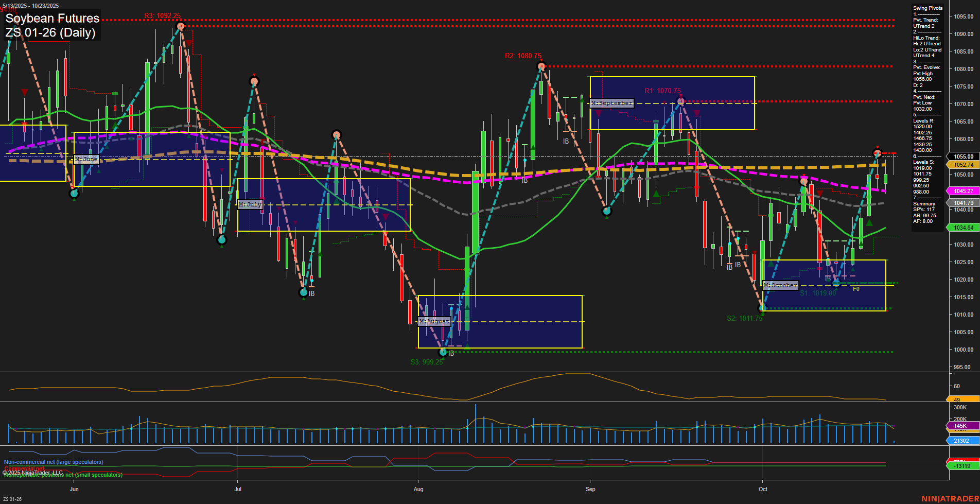Screen dimensions: 980x504
Task: Collapse the Summary section of the Swing Pivots panel
Action: pyautogui.click(x=924, y=203)
